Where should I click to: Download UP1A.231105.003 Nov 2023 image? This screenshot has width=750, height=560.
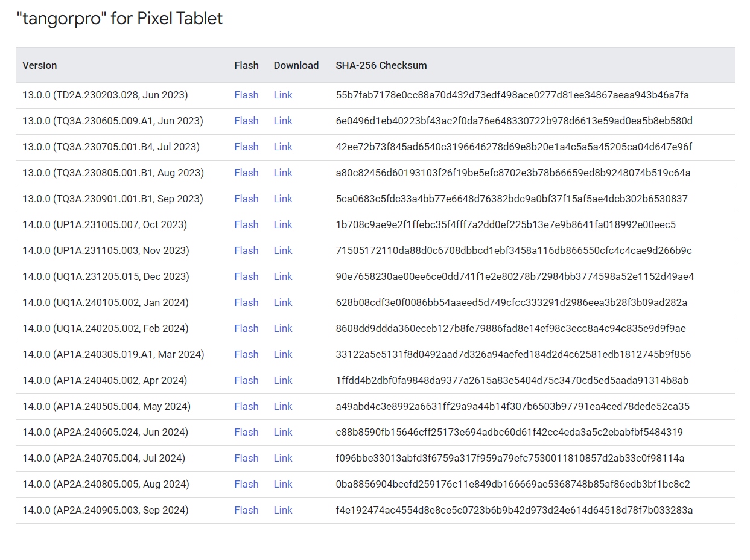[282, 250]
